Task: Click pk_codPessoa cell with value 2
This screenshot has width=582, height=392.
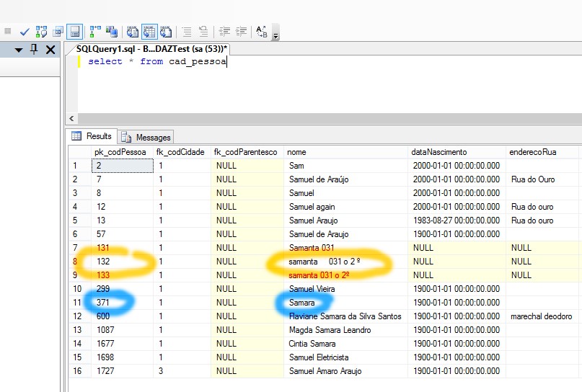Action: click(x=123, y=166)
